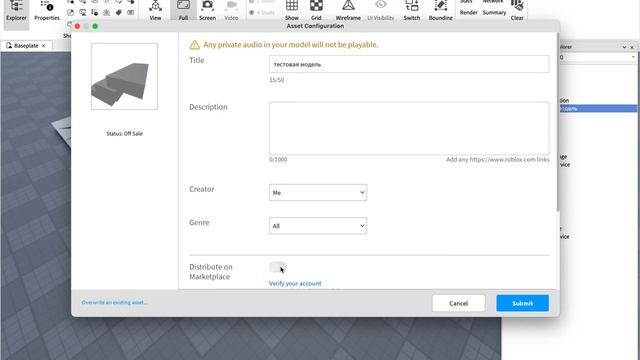The image size is (640, 360).
Task: Click the warning triangle icon
Action: (194, 45)
